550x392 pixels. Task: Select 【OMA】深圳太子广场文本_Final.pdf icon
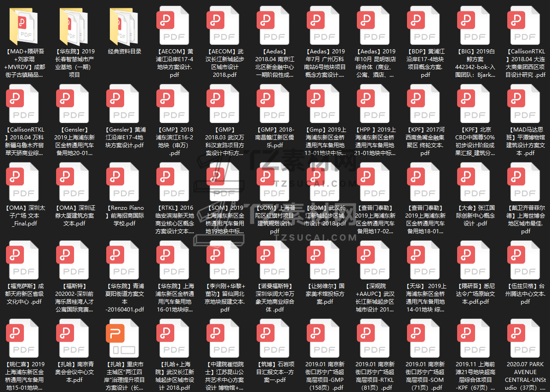(22, 182)
